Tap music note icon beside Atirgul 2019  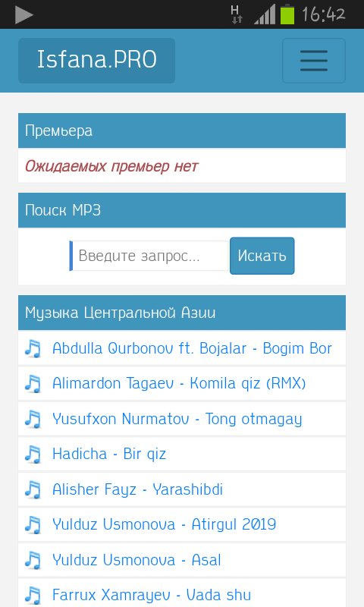click(x=33, y=525)
